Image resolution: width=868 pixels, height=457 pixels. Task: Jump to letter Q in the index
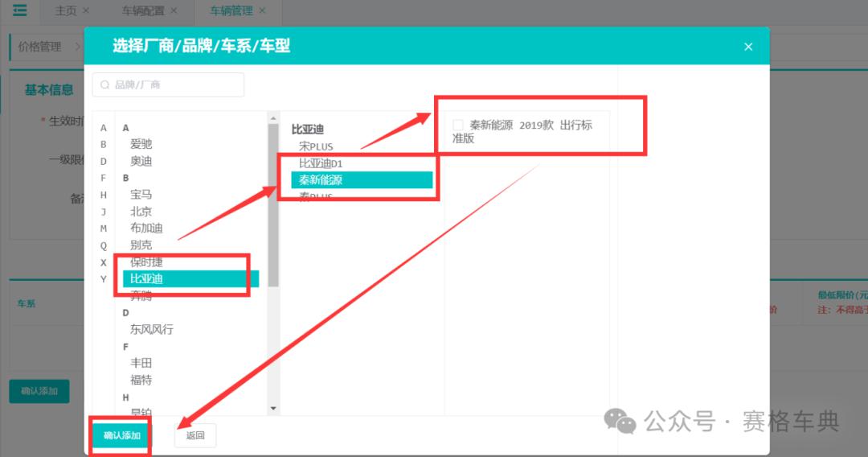[x=104, y=246]
